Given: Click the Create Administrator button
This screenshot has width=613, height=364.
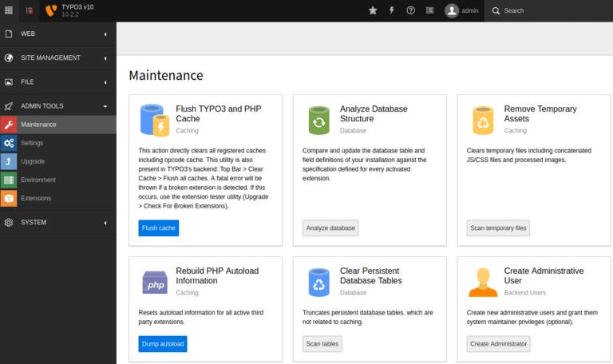Looking at the screenshot, I should click(498, 344).
